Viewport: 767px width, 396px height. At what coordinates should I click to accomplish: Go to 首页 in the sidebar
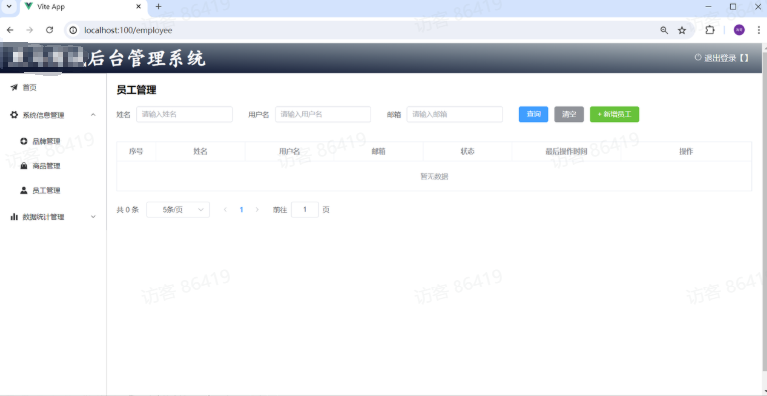[29, 88]
